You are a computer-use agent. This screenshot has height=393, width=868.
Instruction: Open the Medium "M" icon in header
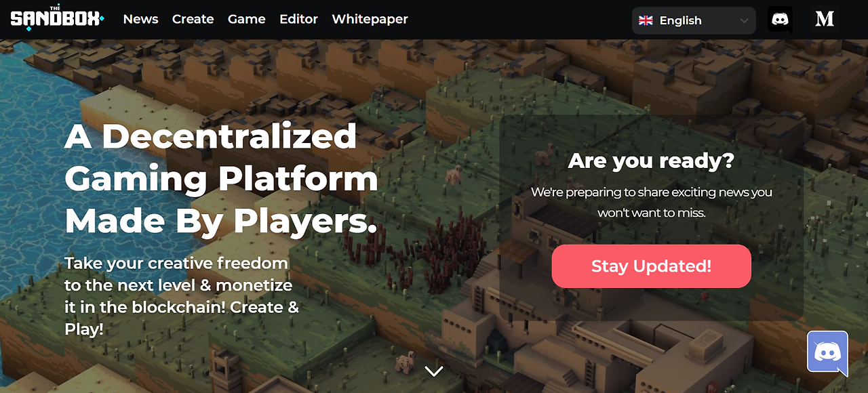click(825, 20)
